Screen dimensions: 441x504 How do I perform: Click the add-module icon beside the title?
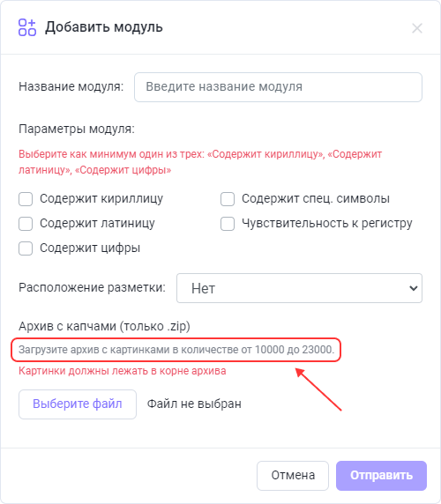(27, 27)
